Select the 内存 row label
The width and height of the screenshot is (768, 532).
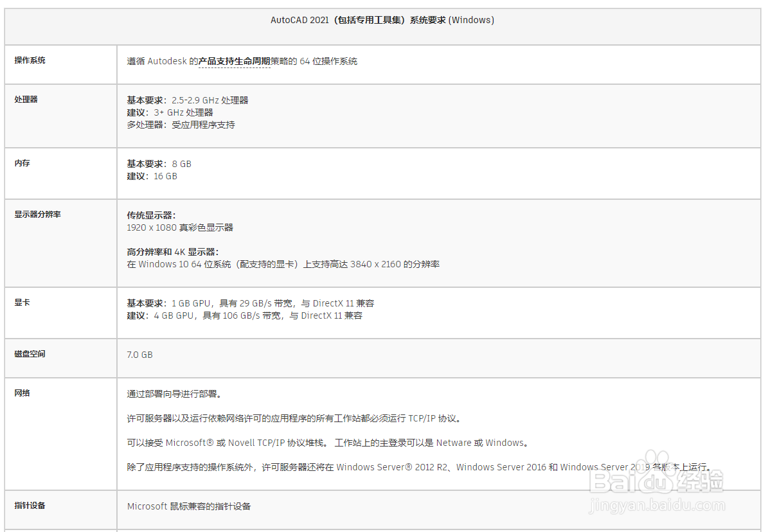(x=21, y=163)
